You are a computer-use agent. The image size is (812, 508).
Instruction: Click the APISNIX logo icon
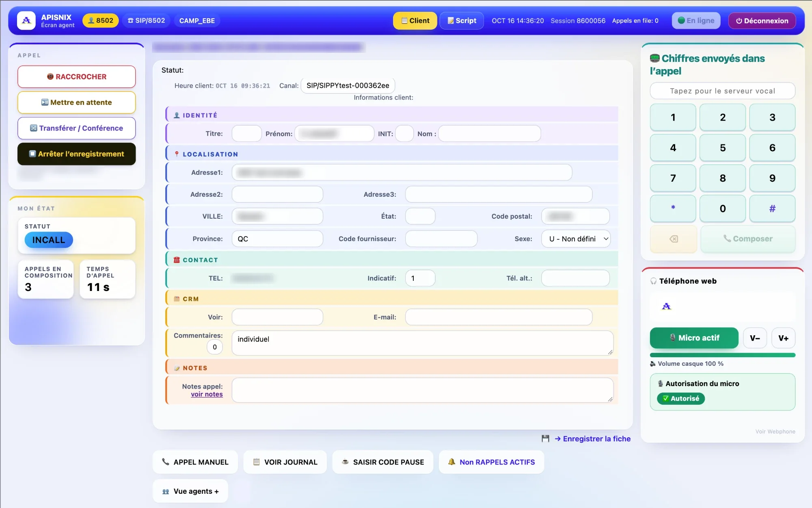(x=26, y=20)
